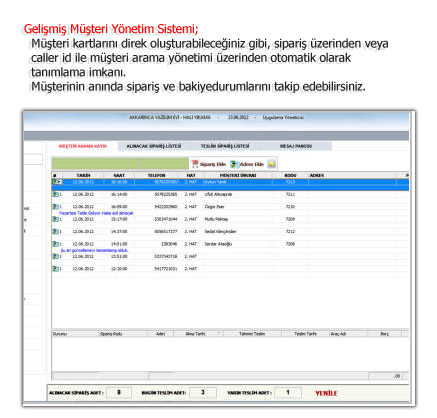Open the Teslim Sipariş Listesi tab

point(225,146)
